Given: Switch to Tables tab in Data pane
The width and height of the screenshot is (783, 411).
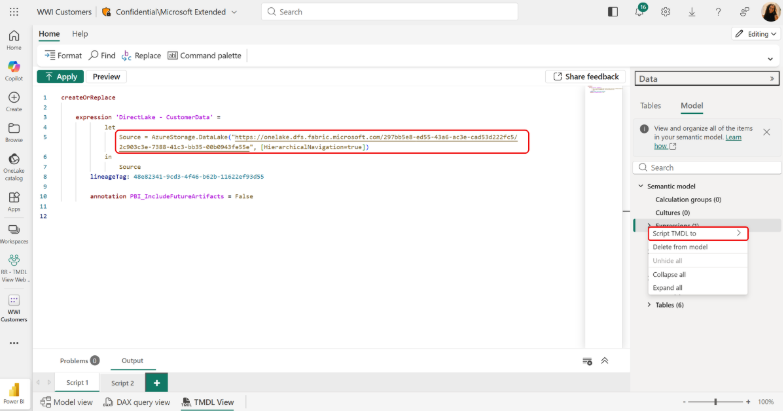Looking at the screenshot, I should click(650, 106).
